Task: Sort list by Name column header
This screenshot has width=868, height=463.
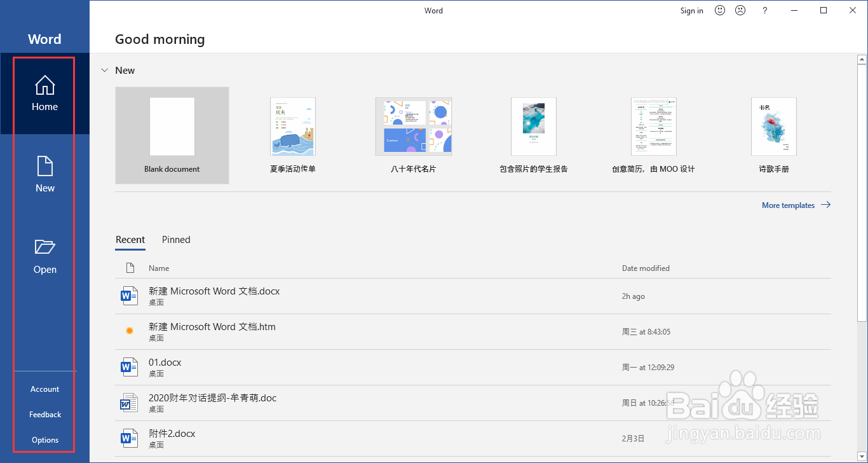Action: 159,268
